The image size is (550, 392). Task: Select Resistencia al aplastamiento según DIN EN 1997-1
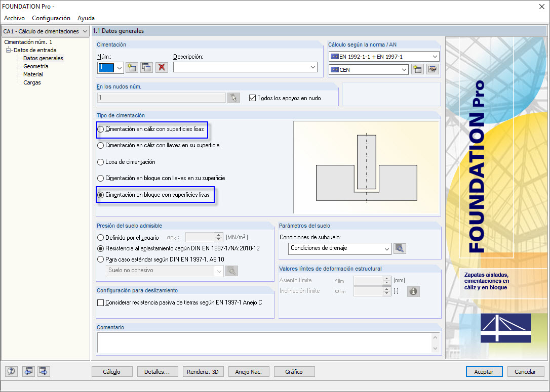101,249
